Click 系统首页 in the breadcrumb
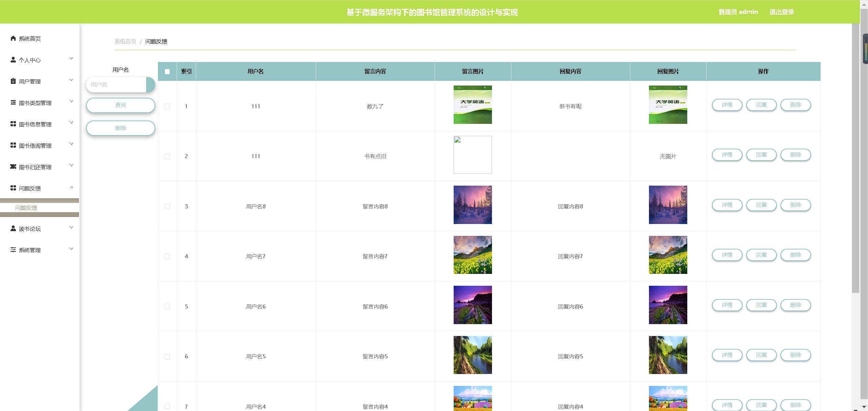The height and width of the screenshot is (411, 868). click(x=125, y=41)
